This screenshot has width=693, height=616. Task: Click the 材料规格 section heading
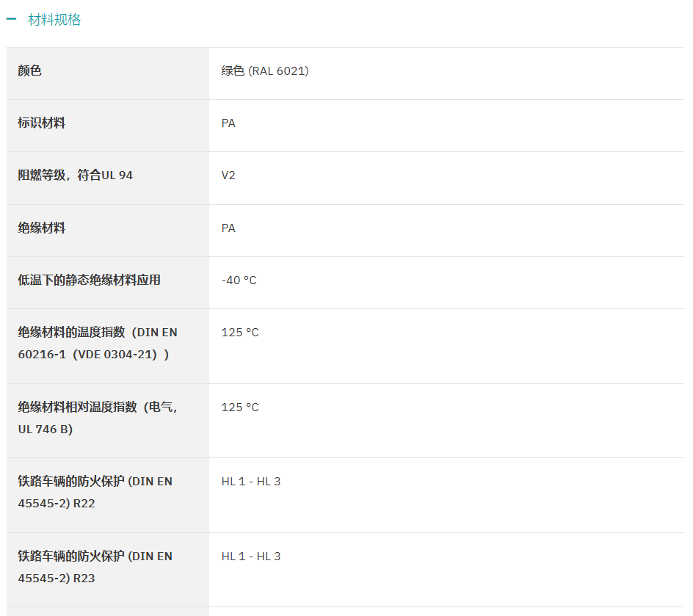[x=54, y=19]
